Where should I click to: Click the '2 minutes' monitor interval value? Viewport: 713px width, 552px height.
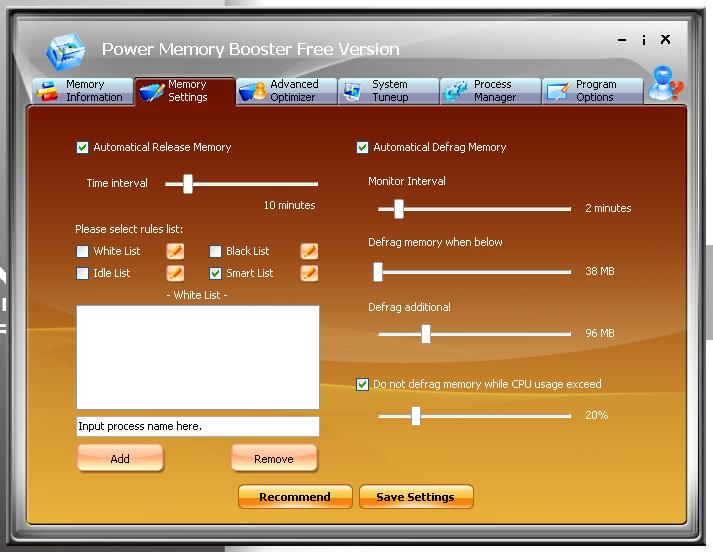point(608,208)
